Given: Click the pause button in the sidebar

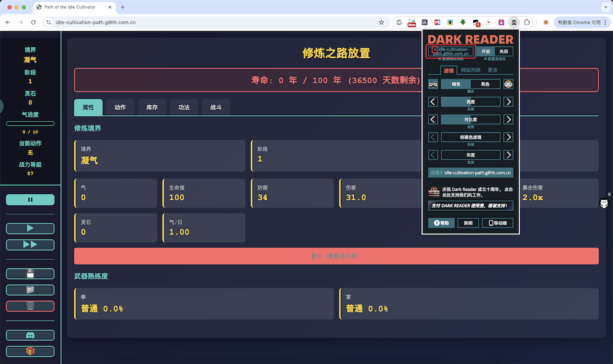Looking at the screenshot, I should click(x=30, y=200).
